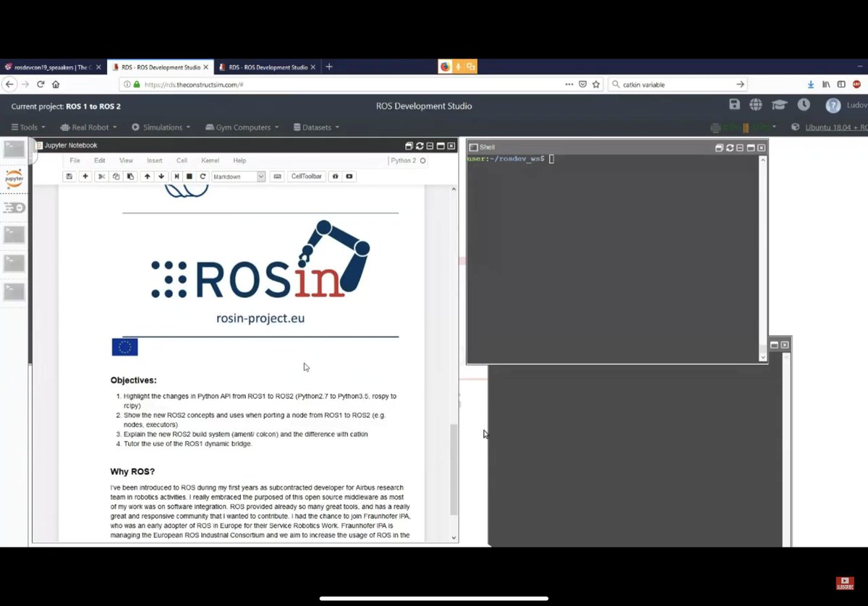Image resolution: width=868 pixels, height=606 pixels.
Task: Interrupt the kernel with the stop icon
Action: (190, 176)
